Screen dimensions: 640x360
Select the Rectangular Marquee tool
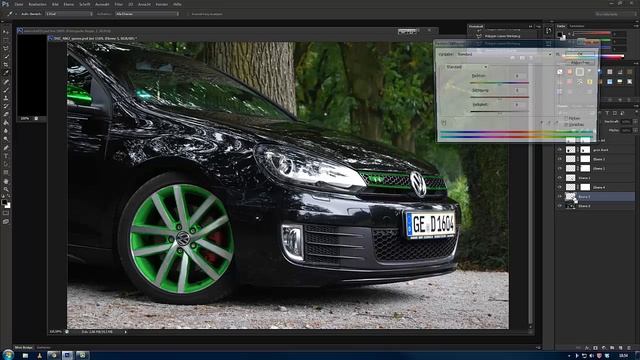(6, 40)
